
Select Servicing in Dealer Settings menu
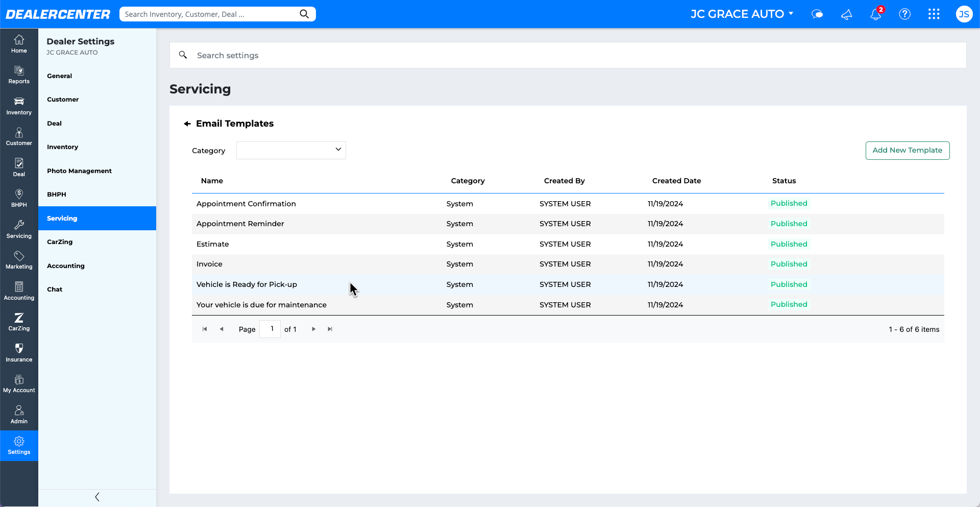click(97, 219)
